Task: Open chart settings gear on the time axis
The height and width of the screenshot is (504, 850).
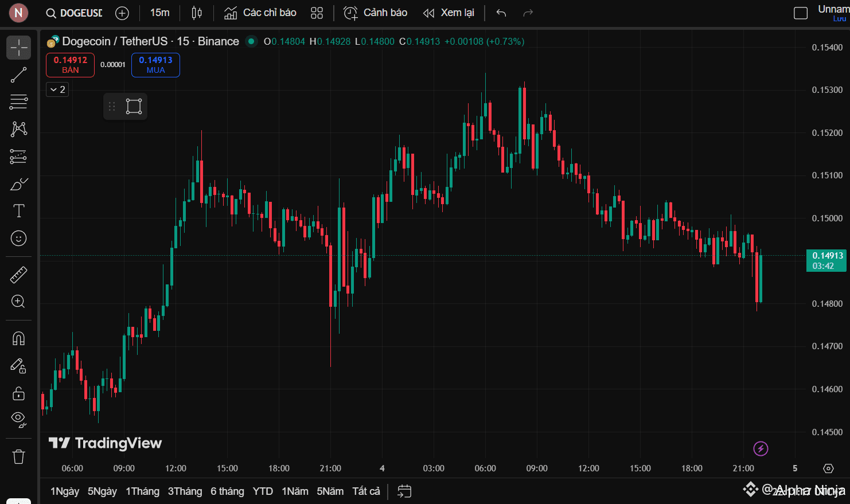Action: click(828, 468)
